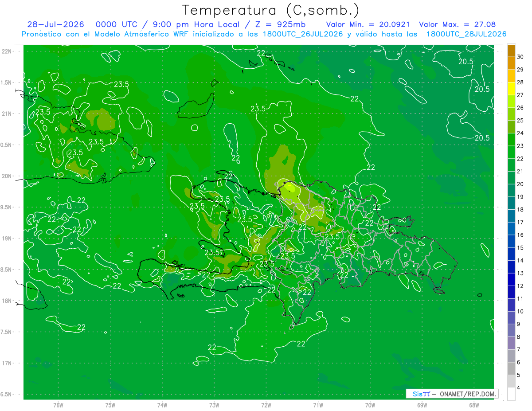
Task: Pick the deep blue colorbar segment between 12 and 13
Action: tap(511, 279)
